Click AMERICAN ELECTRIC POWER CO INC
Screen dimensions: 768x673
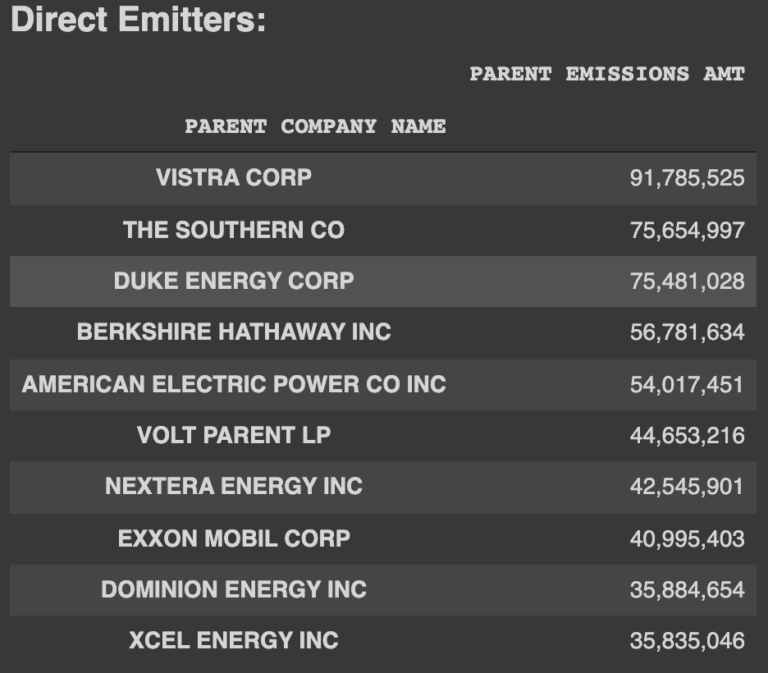tap(234, 384)
